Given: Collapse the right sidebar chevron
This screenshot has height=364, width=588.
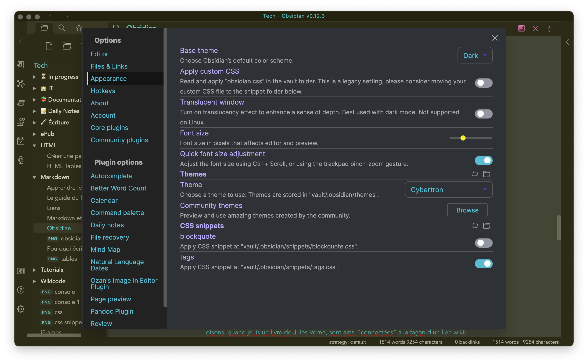Looking at the screenshot, I should [x=567, y=42].
